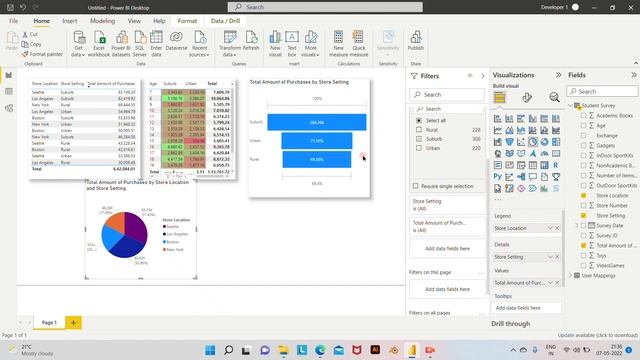Collapse the Fields pane

click(x=633, y=75)
